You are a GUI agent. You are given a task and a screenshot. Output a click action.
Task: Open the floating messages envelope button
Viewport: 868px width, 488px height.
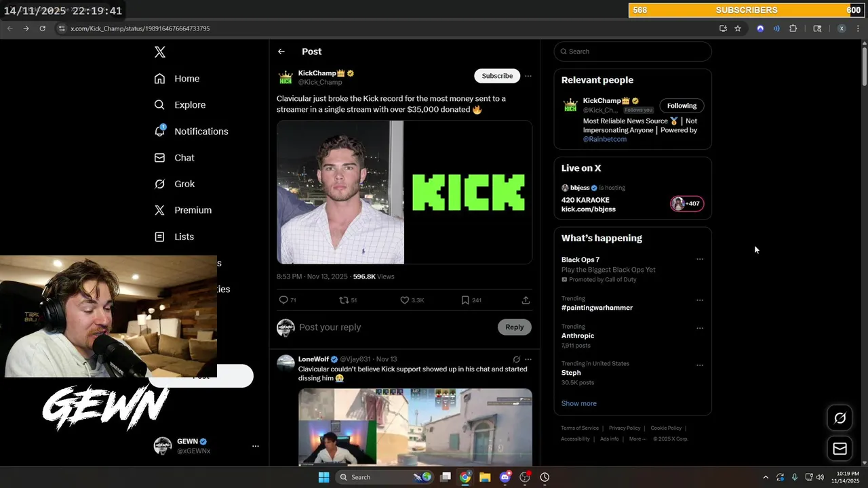(x=840, y=449)
